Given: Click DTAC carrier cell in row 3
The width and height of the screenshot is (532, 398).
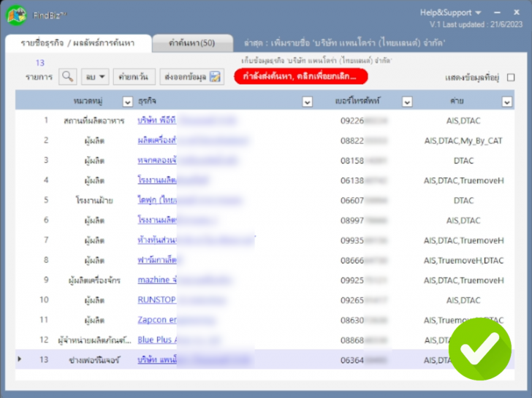Looking at the screenshot, I should click(463, 161).
